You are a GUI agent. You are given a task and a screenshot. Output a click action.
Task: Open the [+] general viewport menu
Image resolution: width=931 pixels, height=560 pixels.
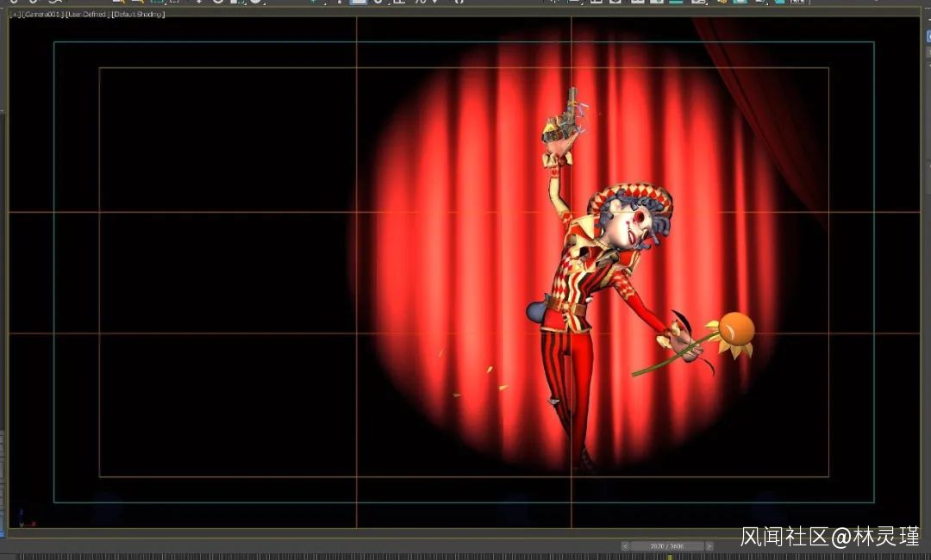click(13, 15)
